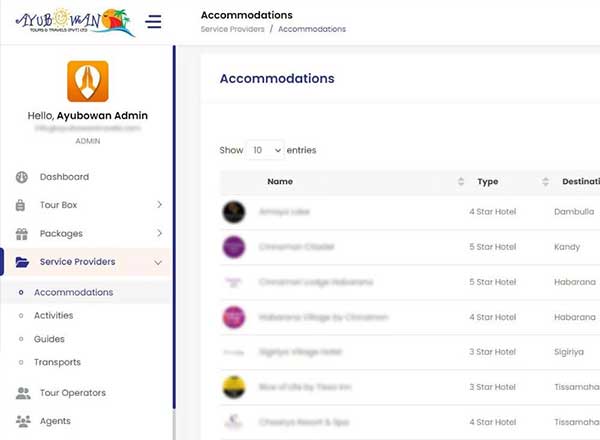Click the Tour Operators people icon
This screenshot has height=440, width=600.
point(23,393)
